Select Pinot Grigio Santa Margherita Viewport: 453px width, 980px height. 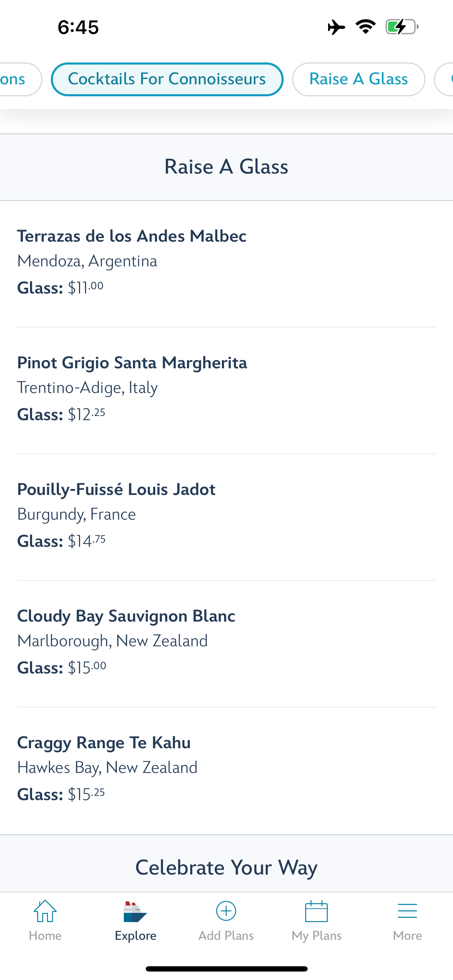(132, 363)
